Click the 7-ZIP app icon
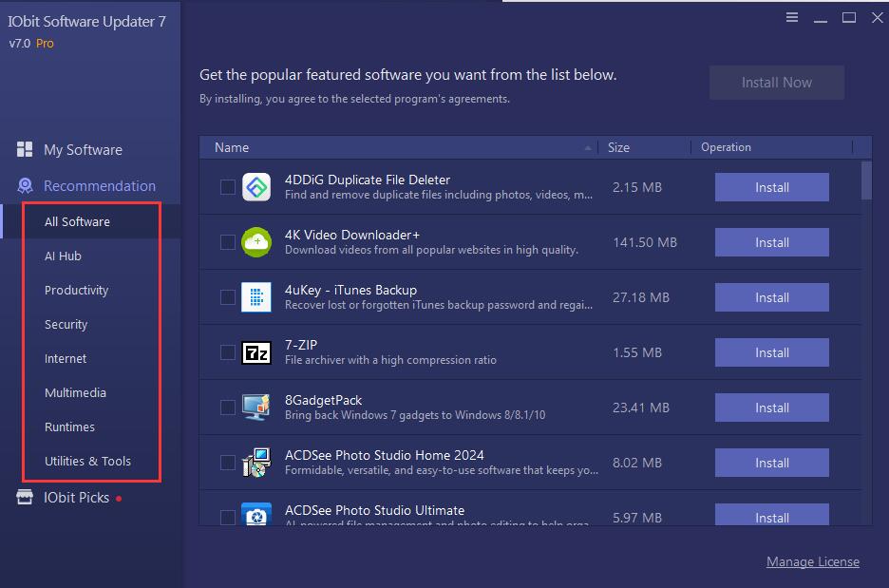The image size is (889, 588). tap(256, 352)
